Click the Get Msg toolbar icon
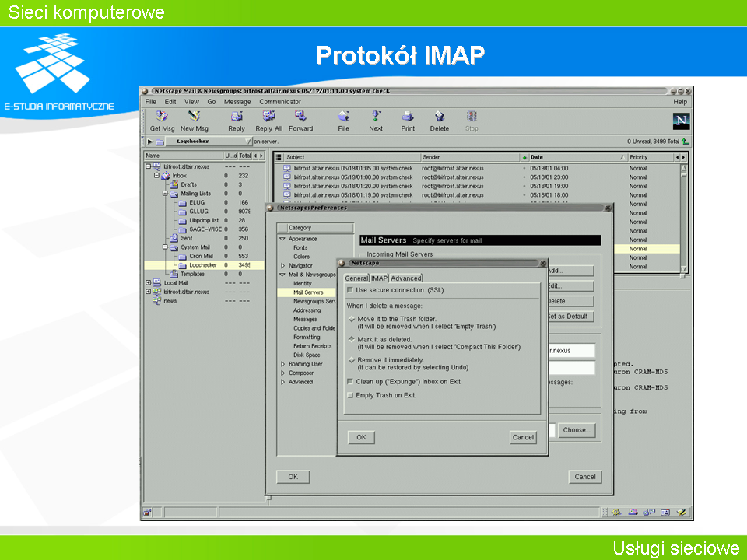The image size is (747, 560). (x=162, y=117)
